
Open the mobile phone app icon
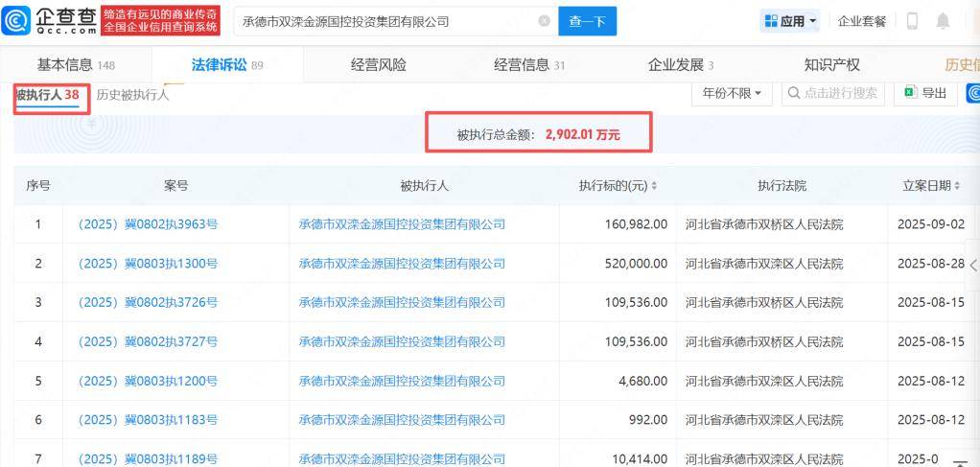(912, 21)
